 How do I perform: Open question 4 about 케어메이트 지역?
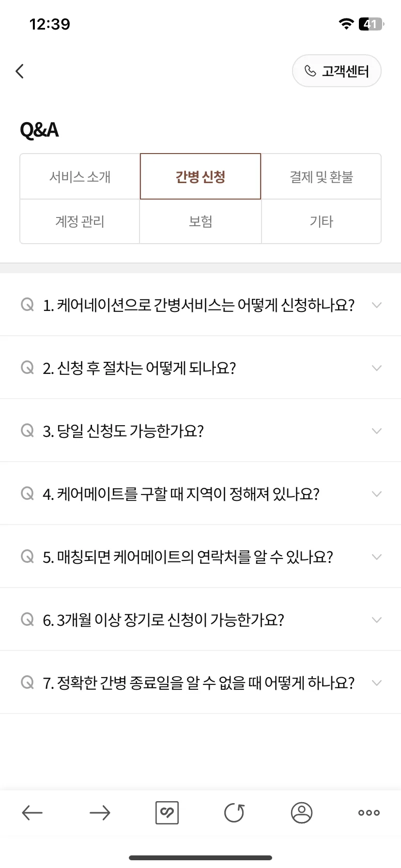[x=200, y=494]
